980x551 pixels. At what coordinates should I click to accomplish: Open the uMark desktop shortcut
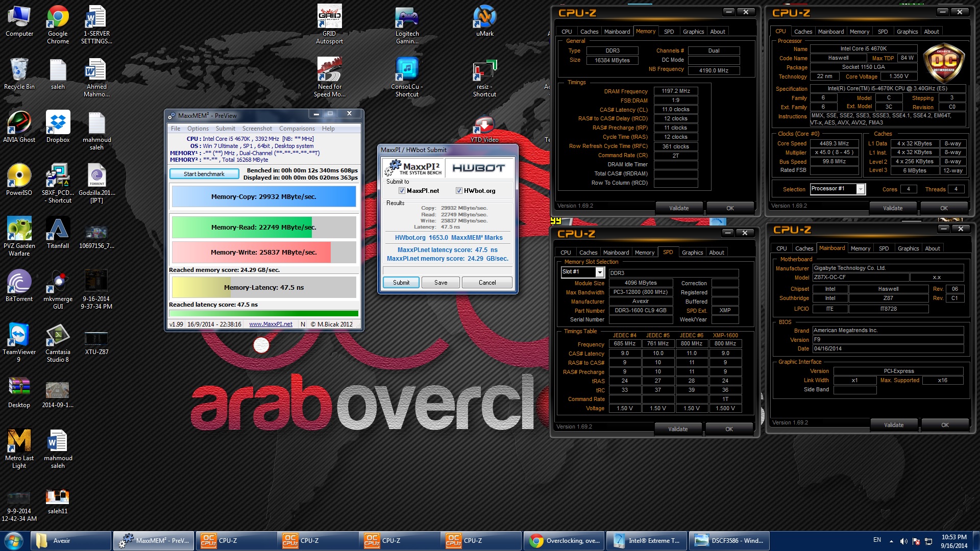[x=484, y=18]
